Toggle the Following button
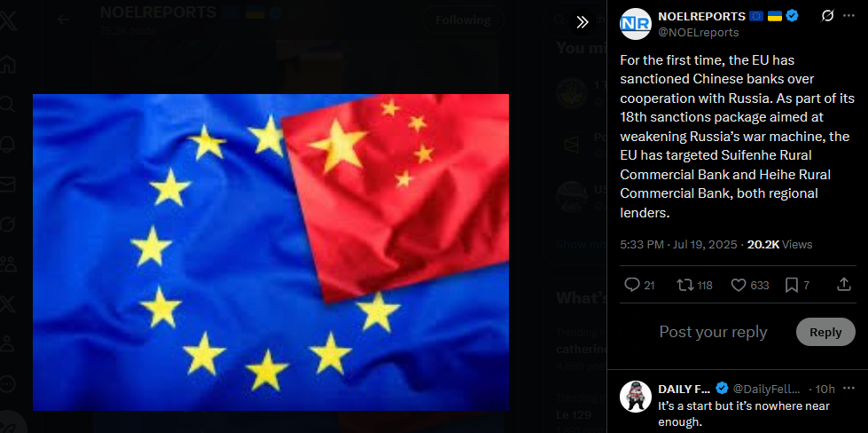Screen dimensions: 868x433 point(463,20)
